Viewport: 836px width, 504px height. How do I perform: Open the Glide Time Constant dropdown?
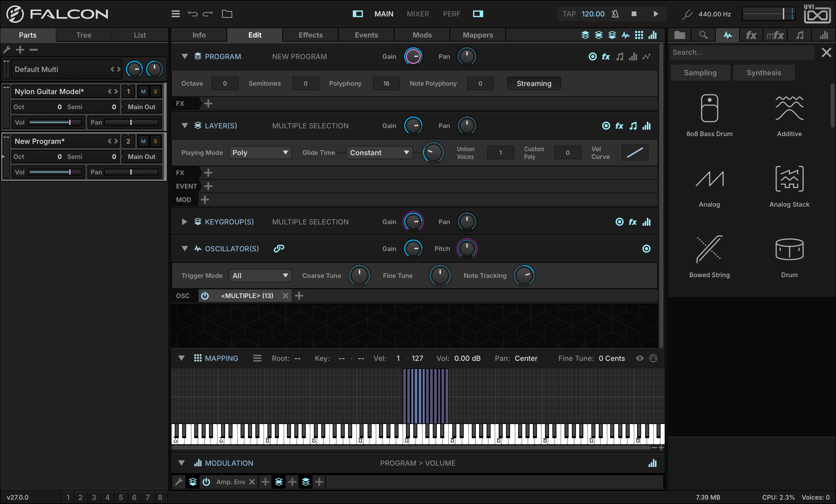pos(379,153)
